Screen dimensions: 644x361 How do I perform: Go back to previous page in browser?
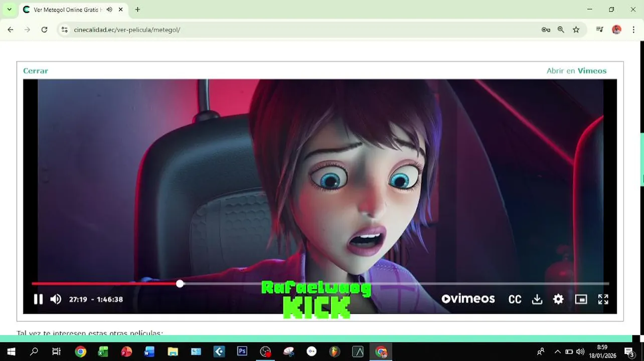coord(11,30)
